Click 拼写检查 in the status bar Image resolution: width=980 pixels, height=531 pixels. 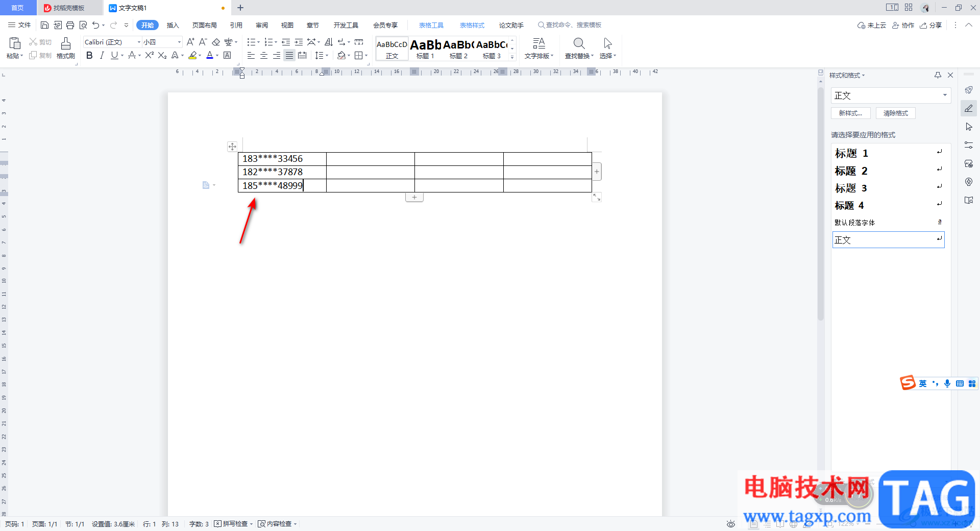coord(233,524)
